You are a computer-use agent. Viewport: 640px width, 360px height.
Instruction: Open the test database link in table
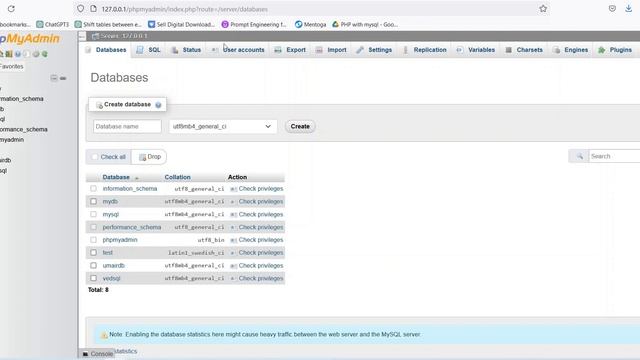click(x=108, y=253)
